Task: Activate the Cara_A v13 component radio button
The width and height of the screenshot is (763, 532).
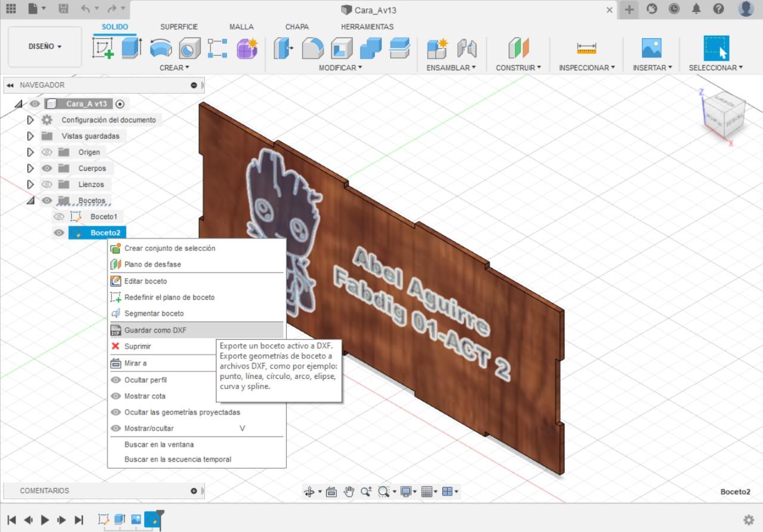Action: tap(120, 104)
